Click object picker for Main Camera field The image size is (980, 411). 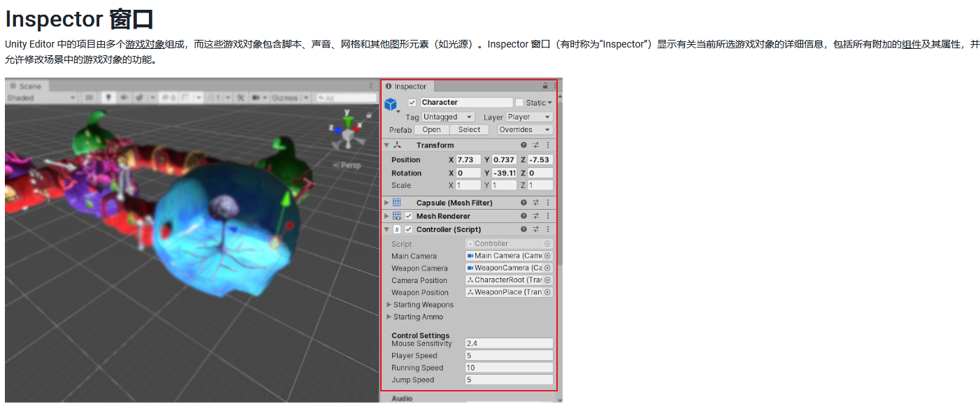(547, 256)
